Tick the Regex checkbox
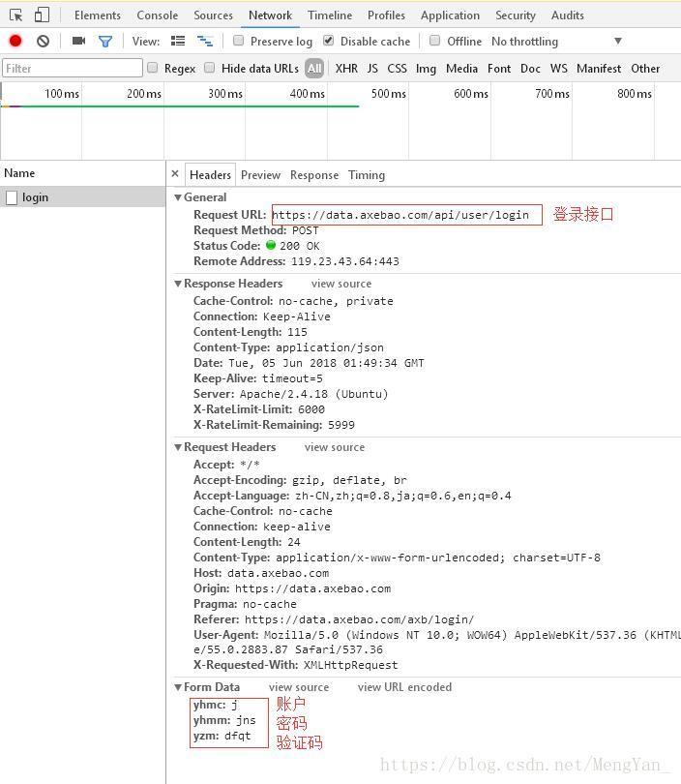681x784 pixels. coord(153,68)
